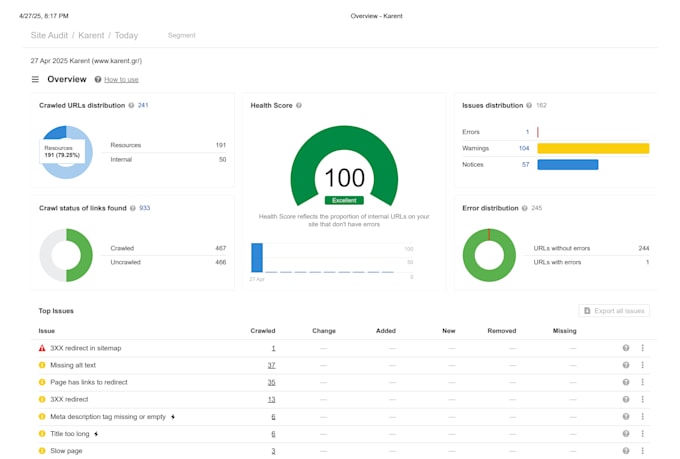
Task: Open more options for Missing alt text
Action: click(643, 365)
